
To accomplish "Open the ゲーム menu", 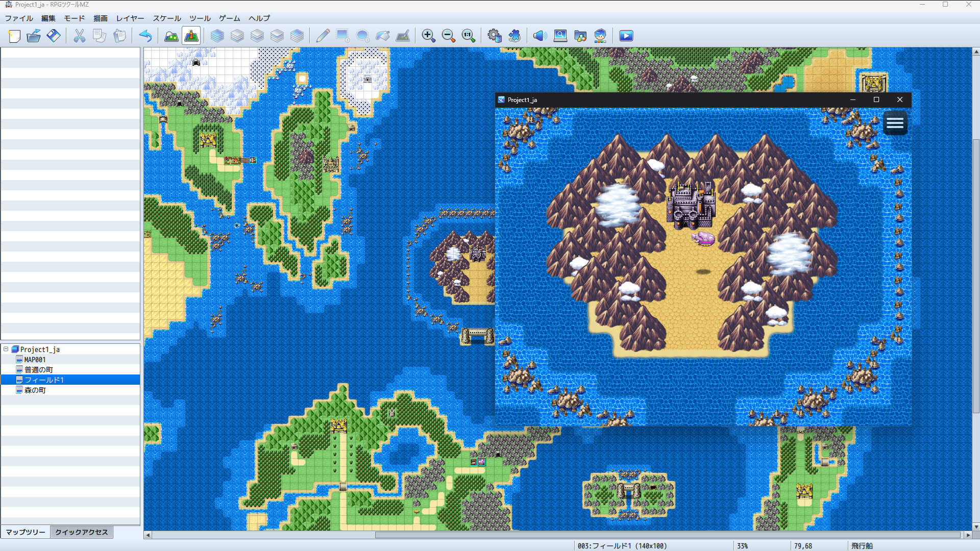I will coord(229,18).
